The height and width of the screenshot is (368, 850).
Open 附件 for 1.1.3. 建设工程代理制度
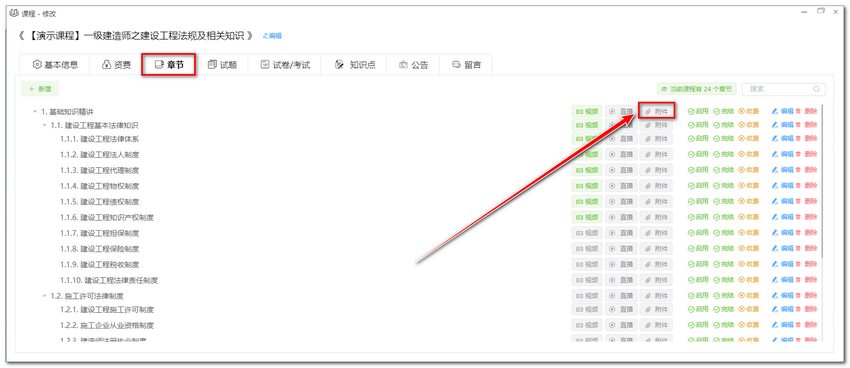[656, 170]
